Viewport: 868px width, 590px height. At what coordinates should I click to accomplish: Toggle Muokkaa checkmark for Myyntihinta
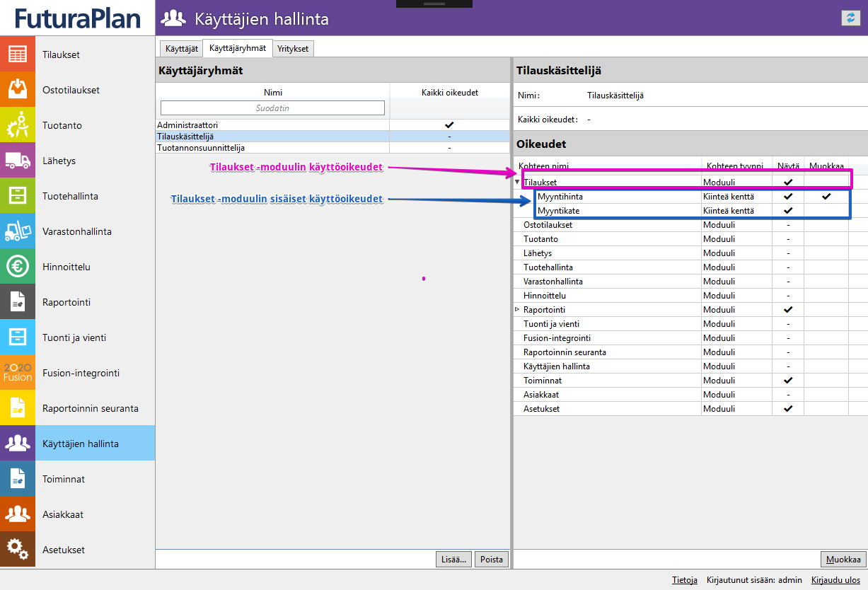(x=826, y=197)
